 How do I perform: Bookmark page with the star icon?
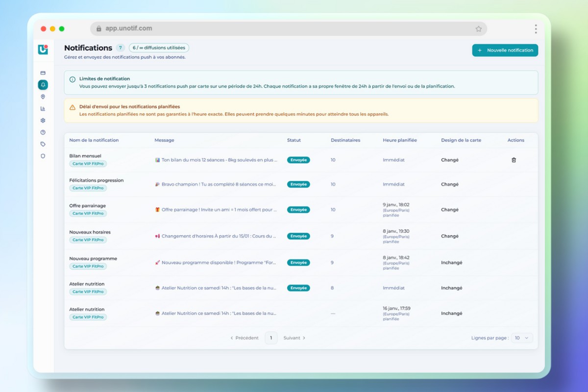(x=478, y=29)
